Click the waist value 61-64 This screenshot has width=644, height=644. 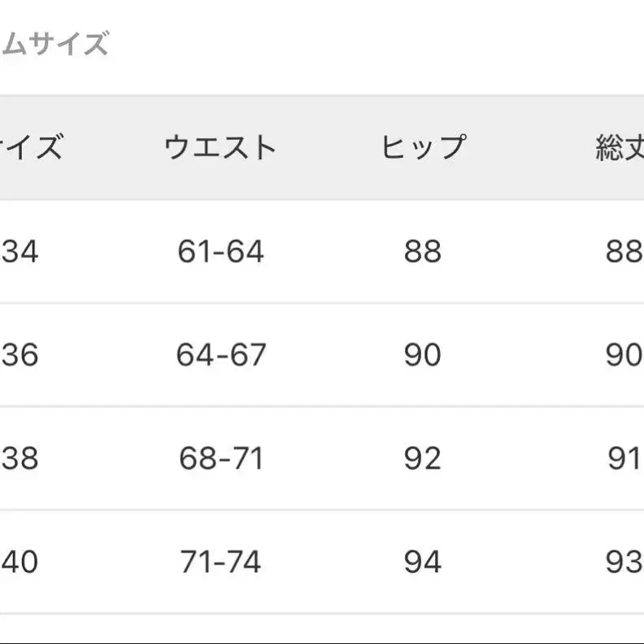click(x=220, y=252)
